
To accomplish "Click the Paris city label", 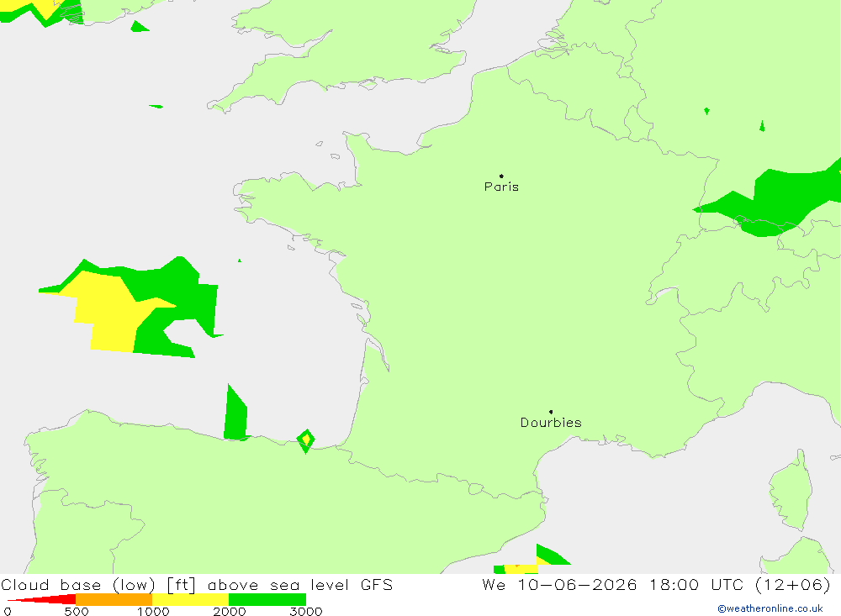I will (501, 187).
